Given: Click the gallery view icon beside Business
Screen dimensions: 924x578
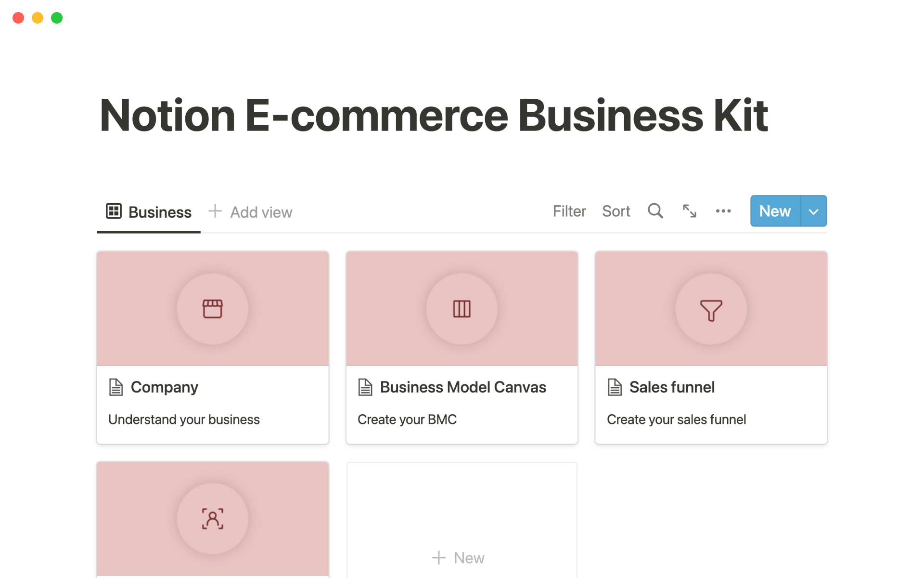Looking at the screenshot, I should click(114, 211).
